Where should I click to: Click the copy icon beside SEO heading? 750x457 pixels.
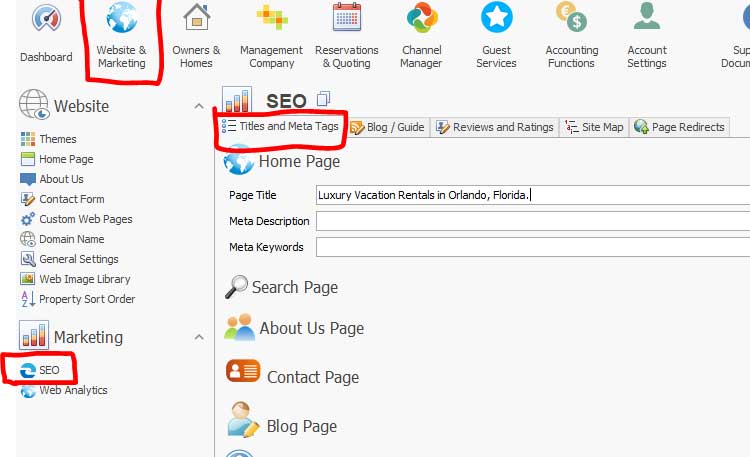[x=323, y=99]
